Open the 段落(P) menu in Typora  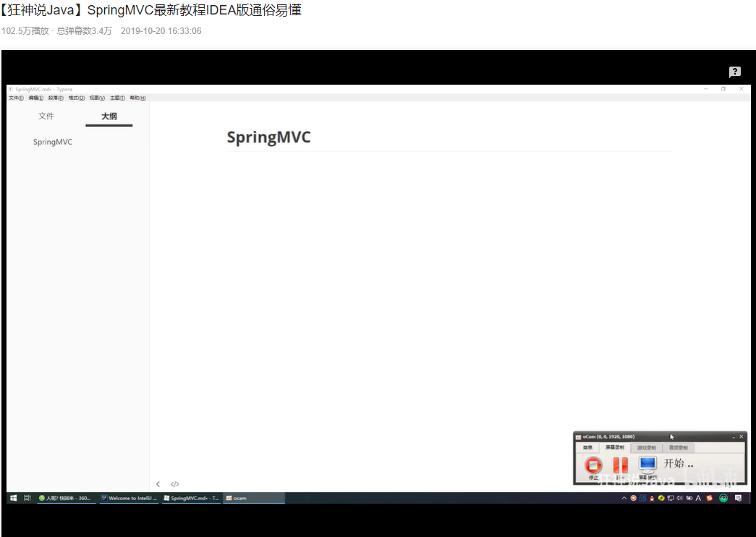click(x=56, y=98)
